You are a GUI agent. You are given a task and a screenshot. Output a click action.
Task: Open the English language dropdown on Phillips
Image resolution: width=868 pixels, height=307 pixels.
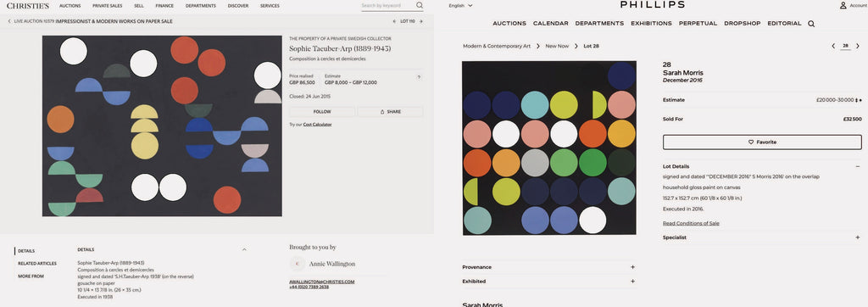pyautogui.click(x=460, y=6)
